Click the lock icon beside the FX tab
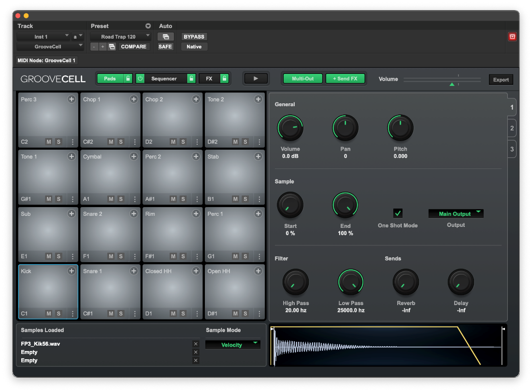 (x=225, y=78)
